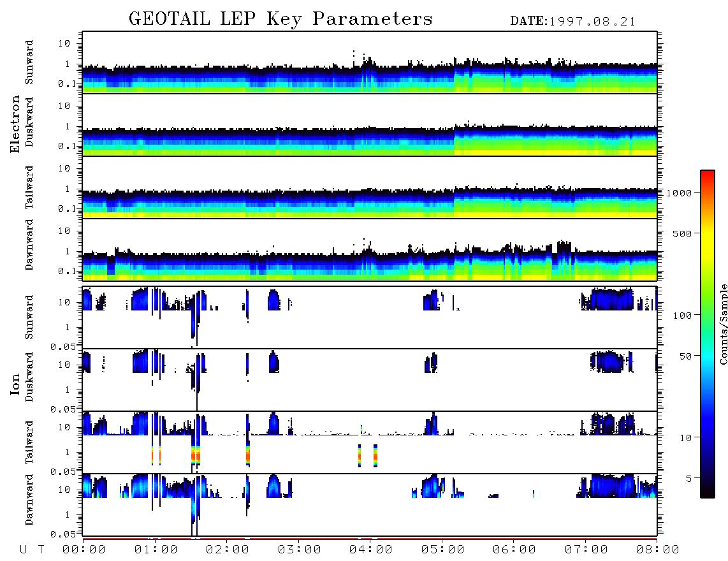
Task: Click the "U T" time axis label
Action: point(32,550)
